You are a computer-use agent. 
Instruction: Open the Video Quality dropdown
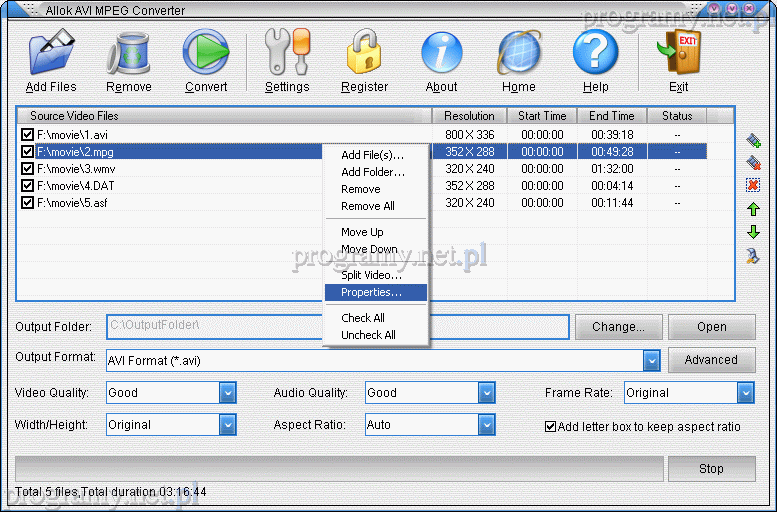(x=227, y=393)
